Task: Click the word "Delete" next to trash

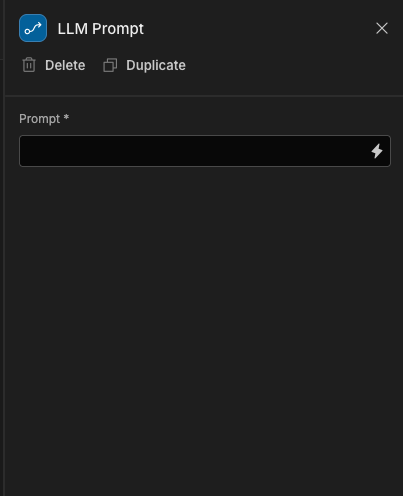Action: click(65, 65)
